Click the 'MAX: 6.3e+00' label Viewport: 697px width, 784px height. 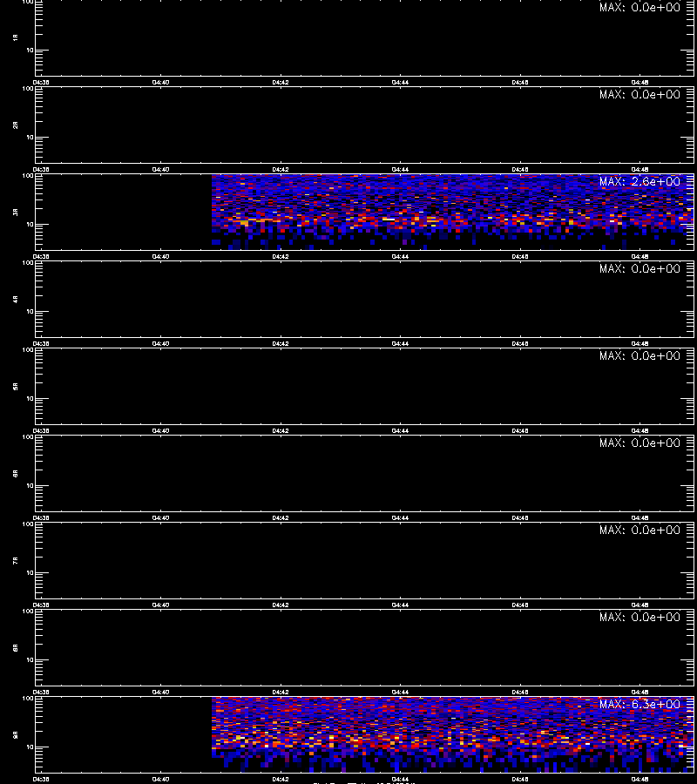(x=639, y=704)
